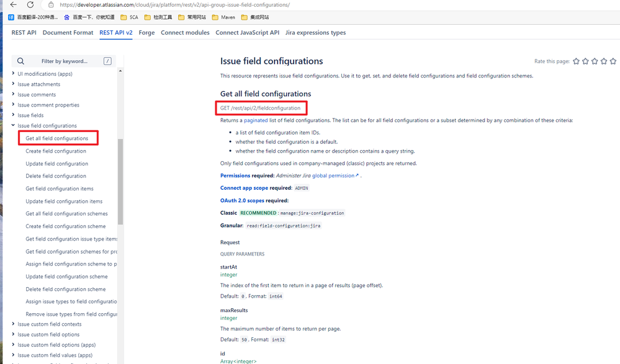Follow the 'paginated' link

[x=256, y=120]
